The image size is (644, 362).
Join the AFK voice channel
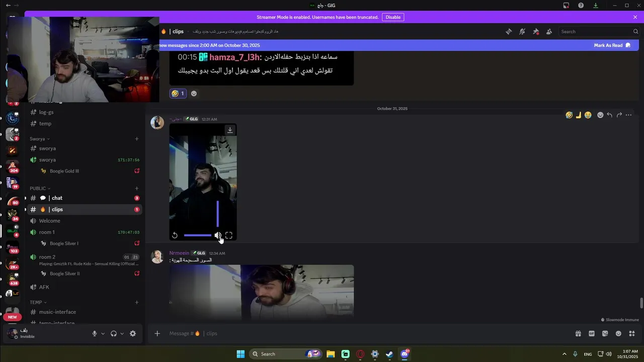[x=86, y=287]
